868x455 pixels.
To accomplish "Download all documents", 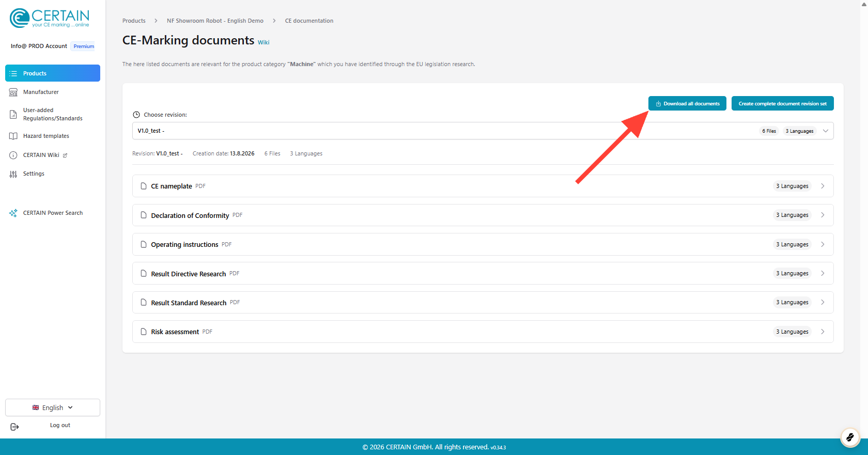I will (687, 103).
